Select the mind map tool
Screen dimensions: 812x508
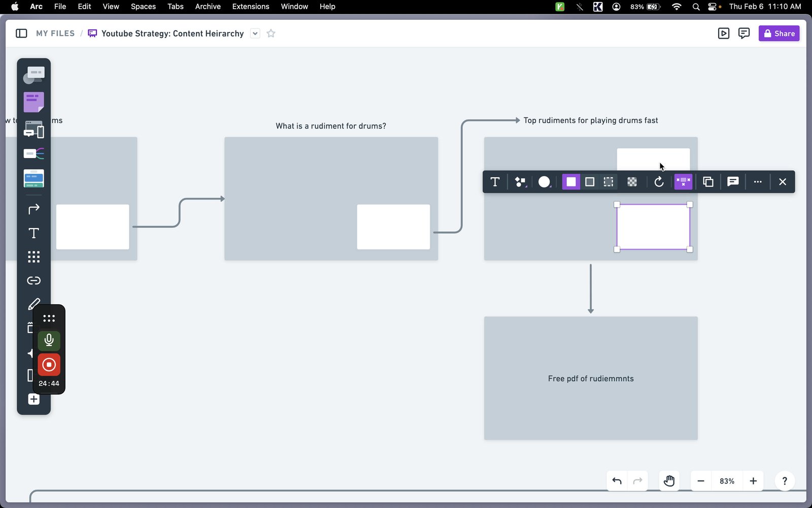pos(33,153)
